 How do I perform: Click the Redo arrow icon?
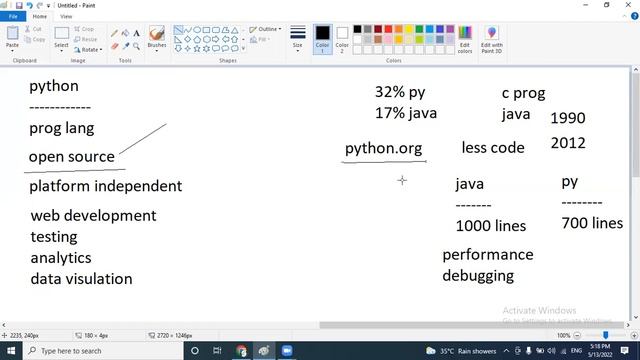tap(40, 5)
